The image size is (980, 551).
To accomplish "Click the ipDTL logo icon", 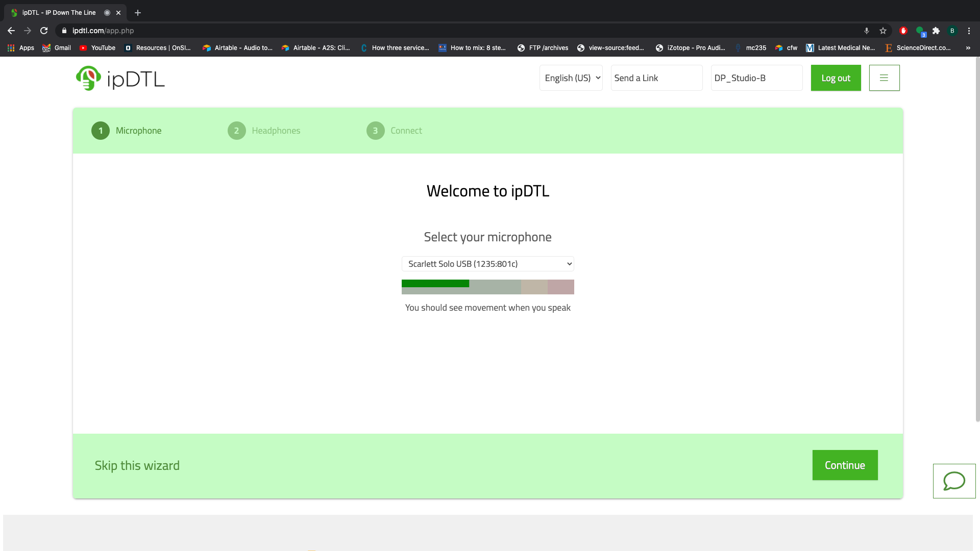I will pyautogui.click(x=87, y=79).
